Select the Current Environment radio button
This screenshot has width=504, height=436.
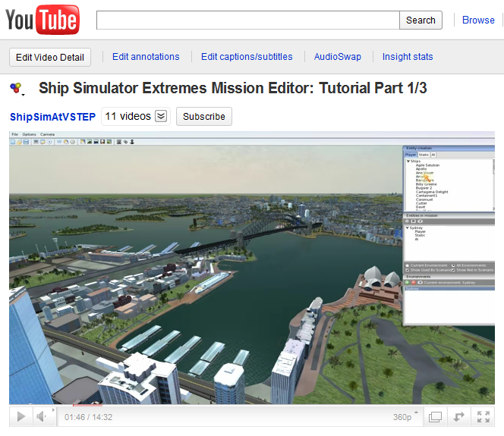(408, 265)
